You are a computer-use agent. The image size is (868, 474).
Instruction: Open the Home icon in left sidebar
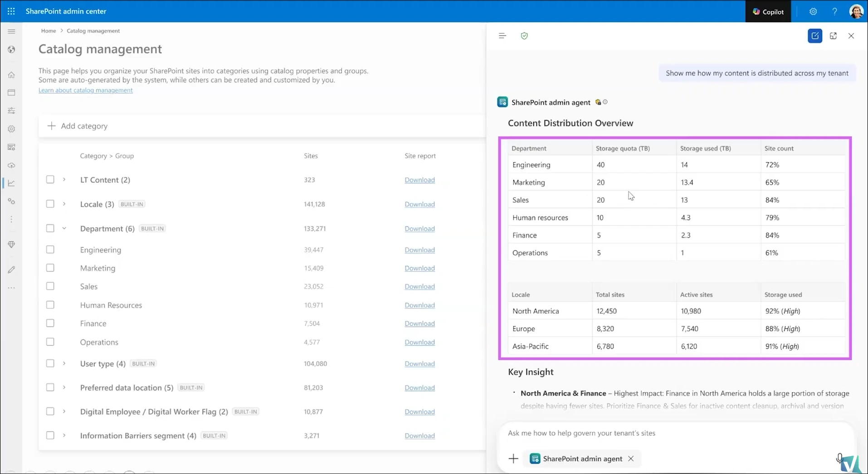click(11, 75)
